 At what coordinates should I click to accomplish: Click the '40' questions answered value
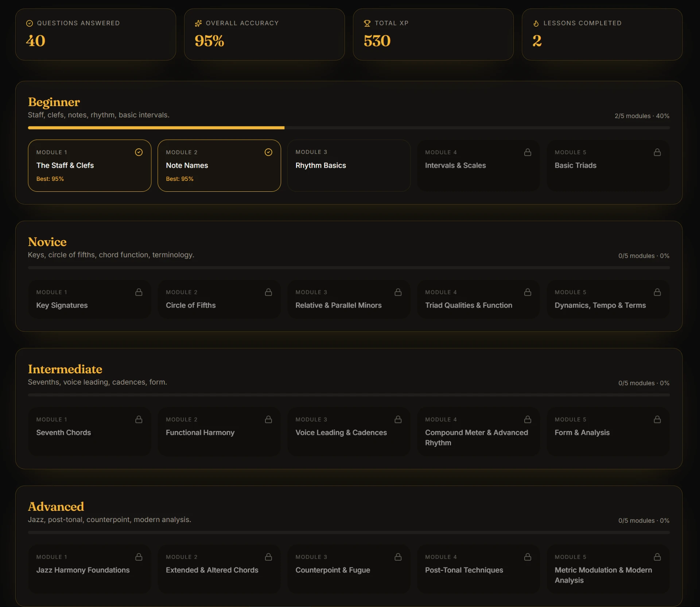coord(36,41)
